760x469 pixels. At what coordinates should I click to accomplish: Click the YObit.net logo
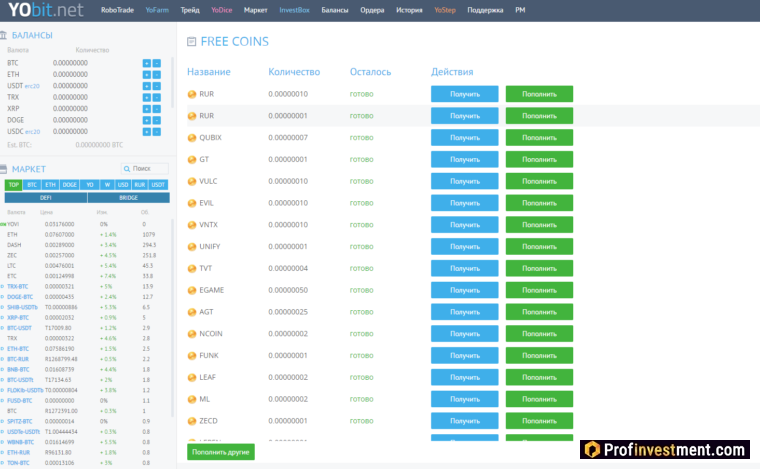43,11
